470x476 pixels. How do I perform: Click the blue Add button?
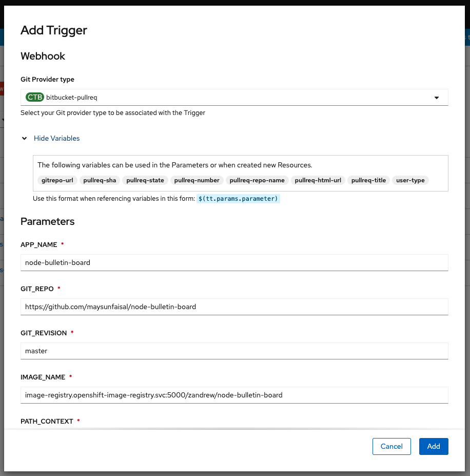click(434, 446)
